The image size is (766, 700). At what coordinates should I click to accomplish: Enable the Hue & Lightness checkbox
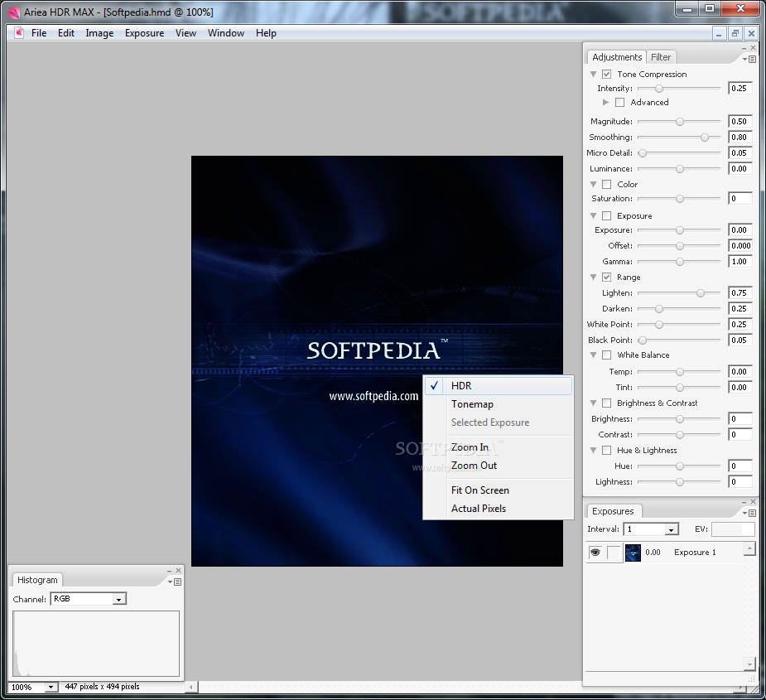point(606,450)
